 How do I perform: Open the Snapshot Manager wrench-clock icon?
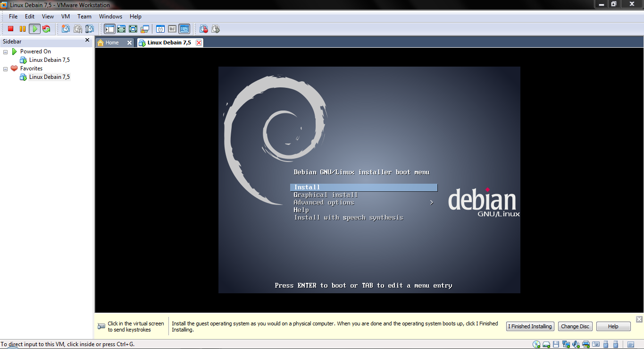tap(89, 29)
